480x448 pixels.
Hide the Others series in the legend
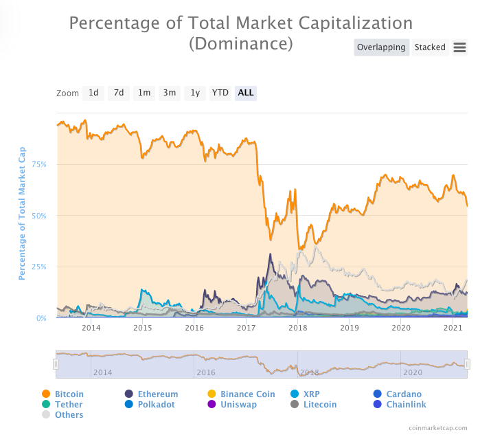point(69,415)
